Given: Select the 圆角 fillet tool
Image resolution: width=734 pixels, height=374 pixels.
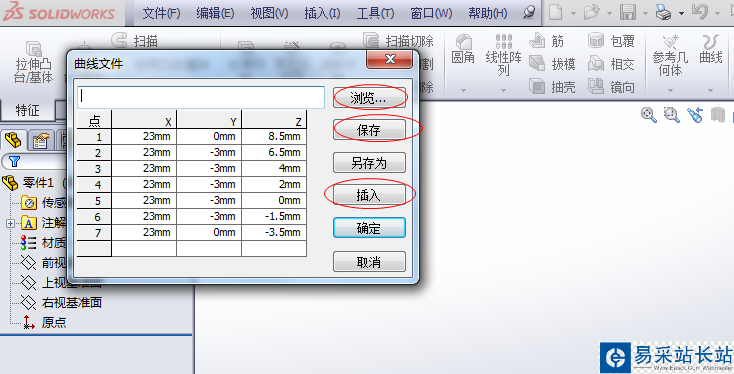Looking at the screenshot, I should tap(463, 50).
